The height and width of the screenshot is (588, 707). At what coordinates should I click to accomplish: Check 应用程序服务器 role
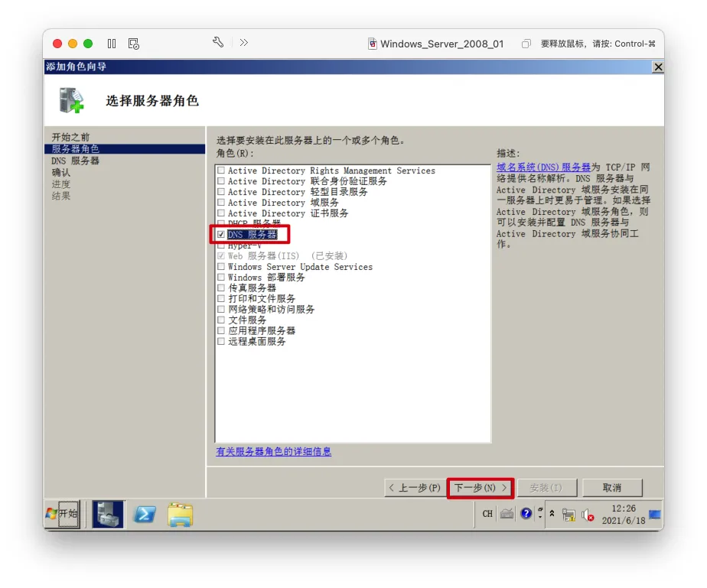pos(221,330)
